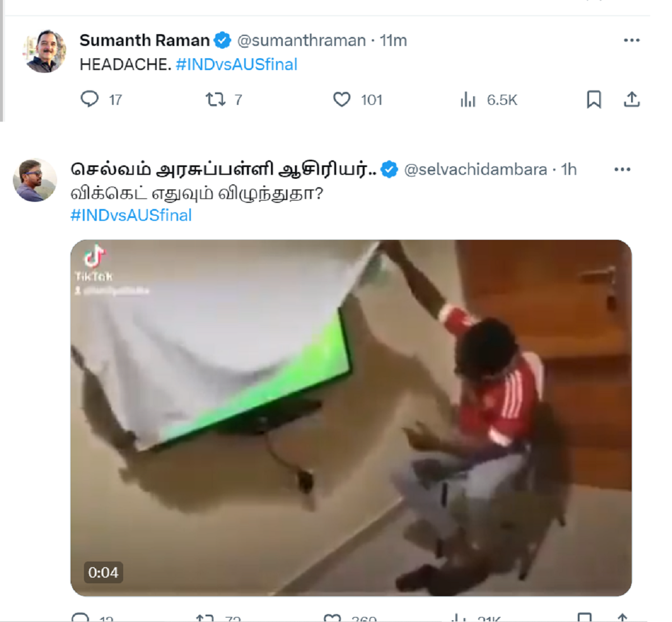Like the HEADACHE tweet
The height and width of the screenshot is (622, 672).
coord(342,99)
